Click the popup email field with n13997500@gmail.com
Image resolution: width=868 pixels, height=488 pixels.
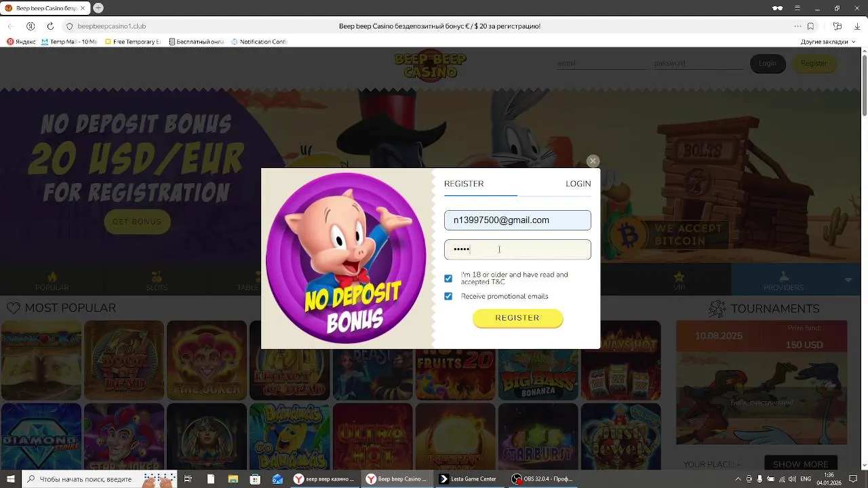[x=517, y=220]
